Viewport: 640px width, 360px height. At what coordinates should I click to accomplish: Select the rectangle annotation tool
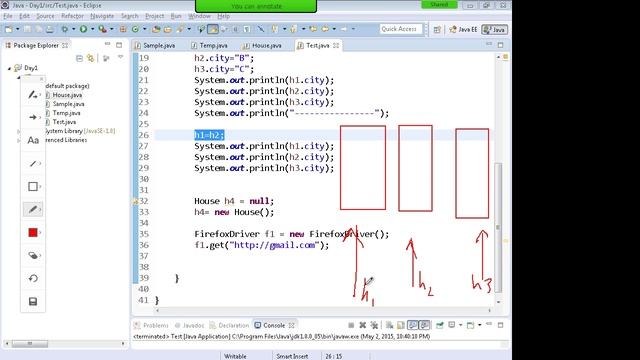[x=33, y=187]
